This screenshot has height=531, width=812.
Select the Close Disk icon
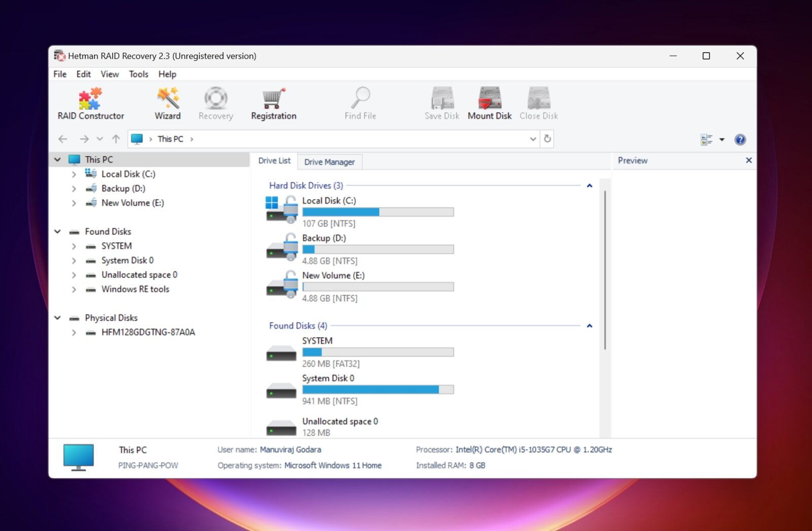538,103
